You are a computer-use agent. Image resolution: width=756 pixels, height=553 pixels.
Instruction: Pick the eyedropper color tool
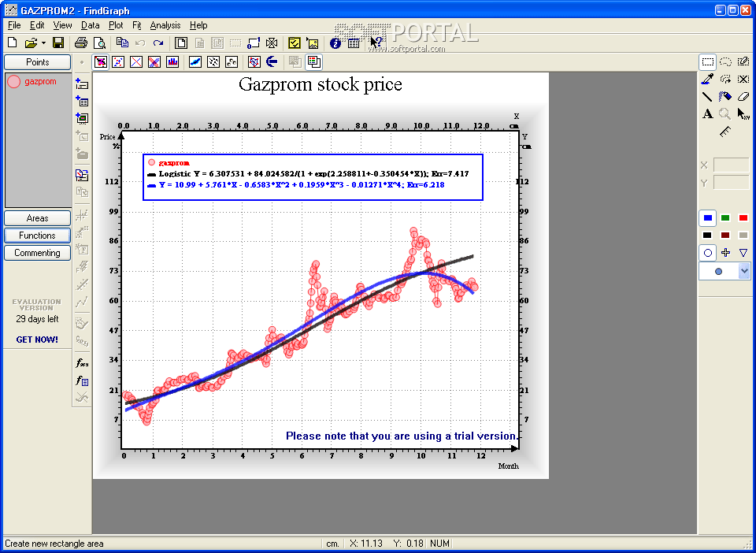[x=708, y=79]
